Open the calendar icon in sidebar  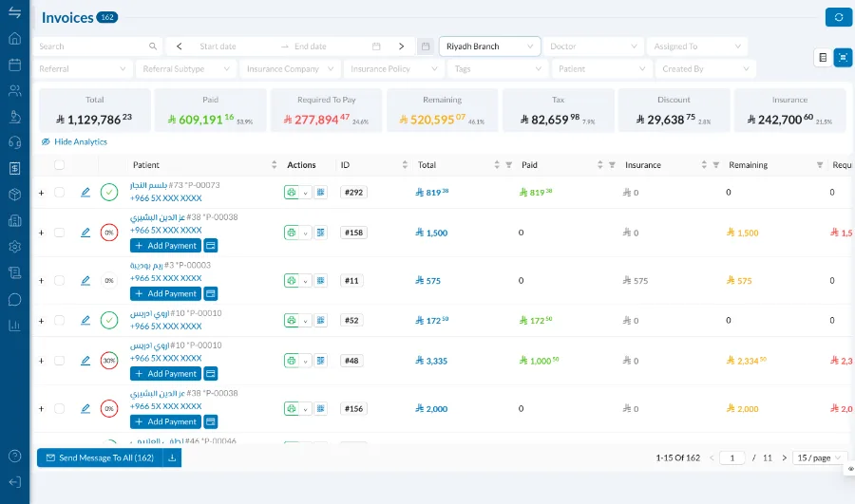14,65
